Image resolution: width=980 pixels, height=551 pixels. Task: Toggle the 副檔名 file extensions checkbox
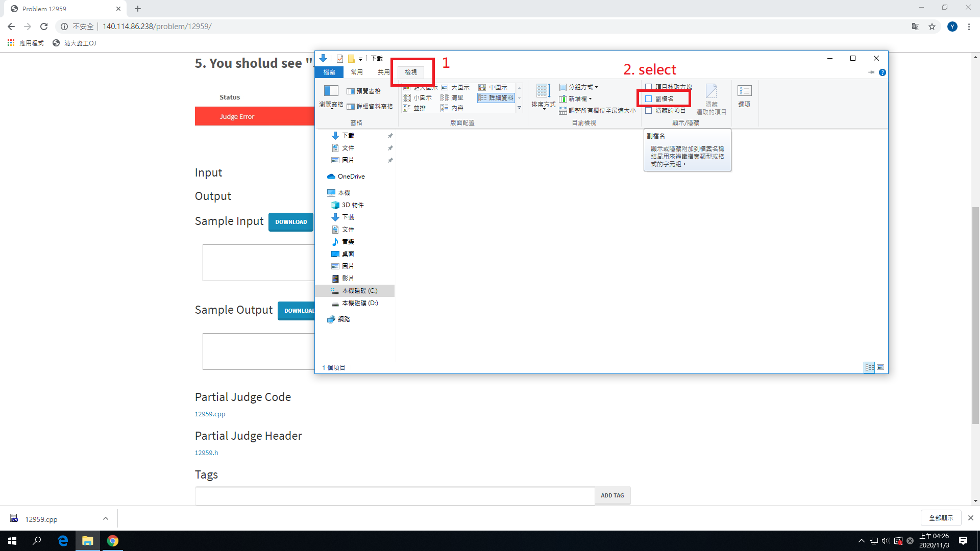point(649,99)
